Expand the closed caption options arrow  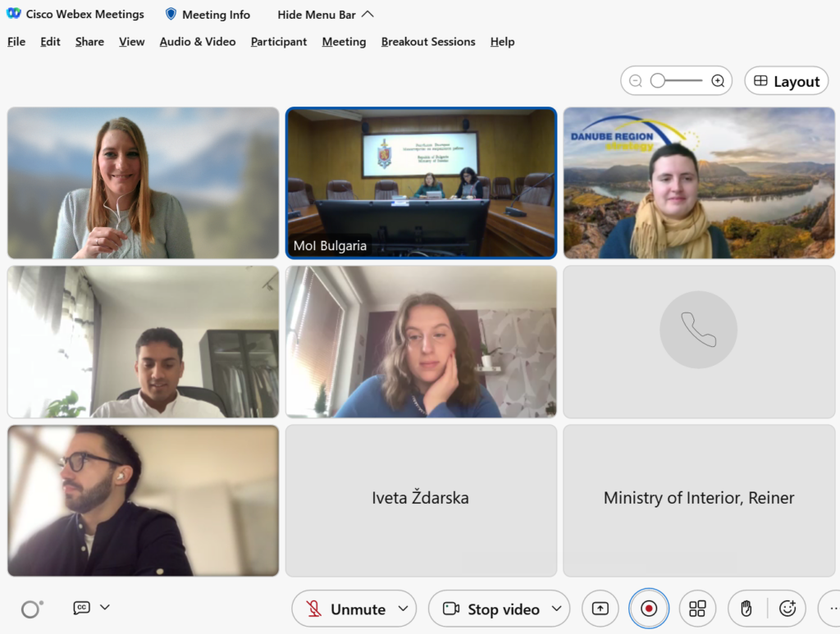click(x=104, y=608)
